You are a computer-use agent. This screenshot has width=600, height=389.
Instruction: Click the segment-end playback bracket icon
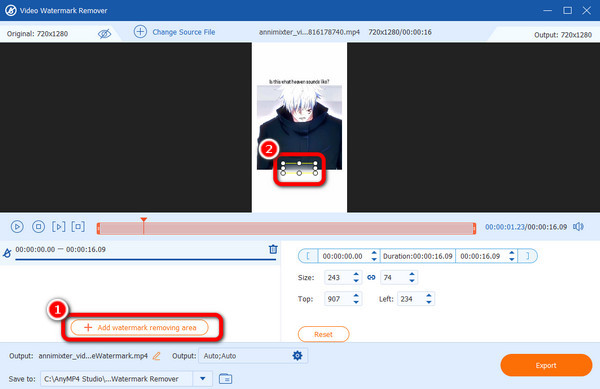(78, 226)
